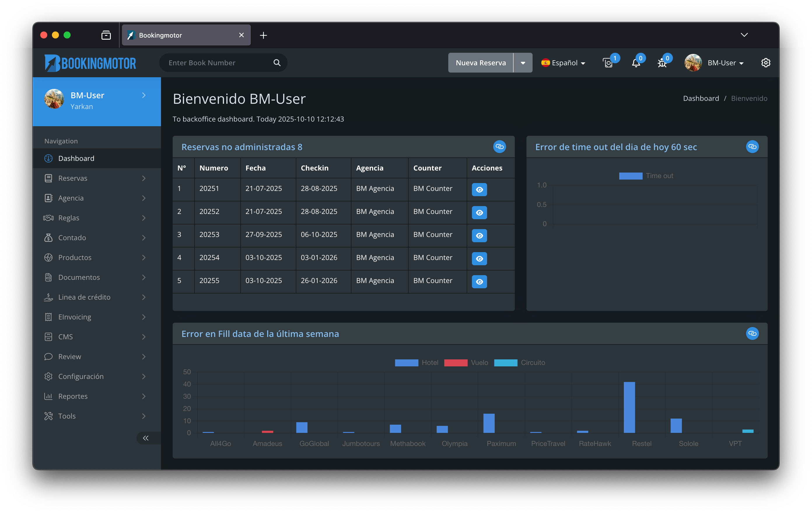Select Dashboard in the navigation sidebar
Screen dimensions: 812x513
pyautogui.click(x=97, y=158)
